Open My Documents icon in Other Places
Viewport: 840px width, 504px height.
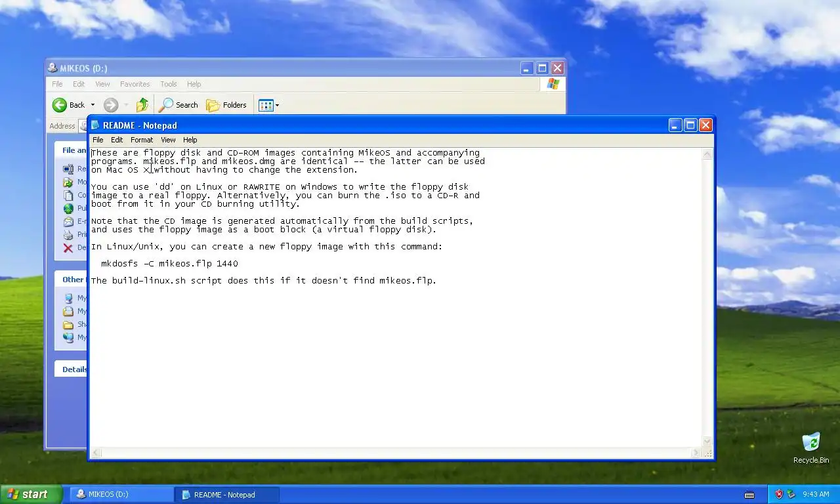coord(68,311)
